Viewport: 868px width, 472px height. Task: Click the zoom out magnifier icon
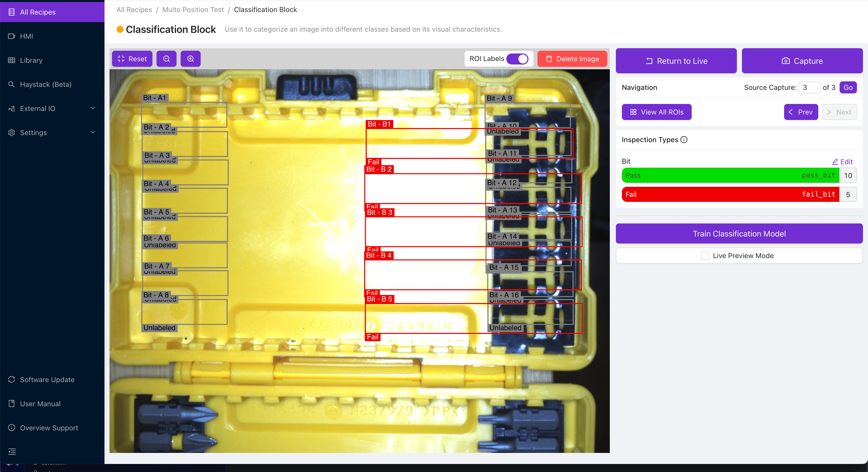[x=167, y=59]
